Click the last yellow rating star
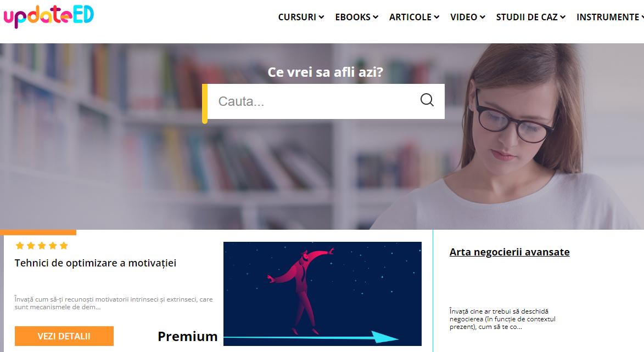 coord(64,246)
